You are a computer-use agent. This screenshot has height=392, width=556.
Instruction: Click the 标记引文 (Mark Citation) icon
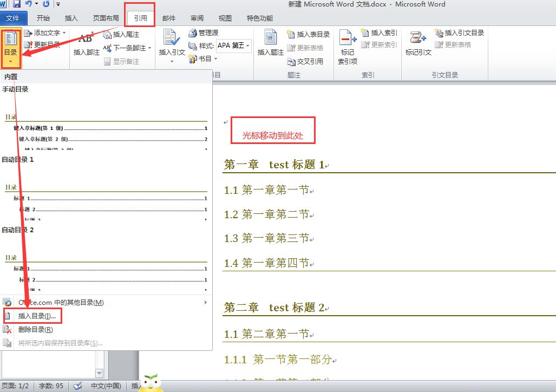418,43
